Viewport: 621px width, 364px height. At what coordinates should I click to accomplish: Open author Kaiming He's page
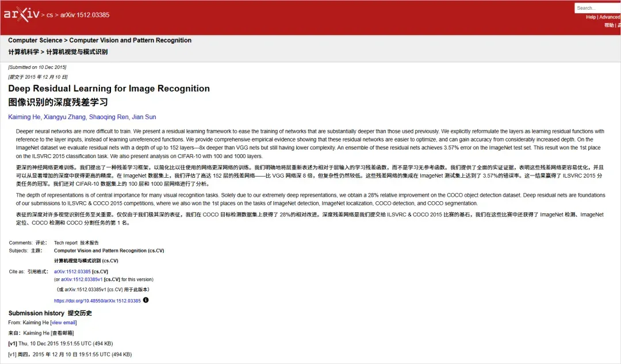coord(24,117)
